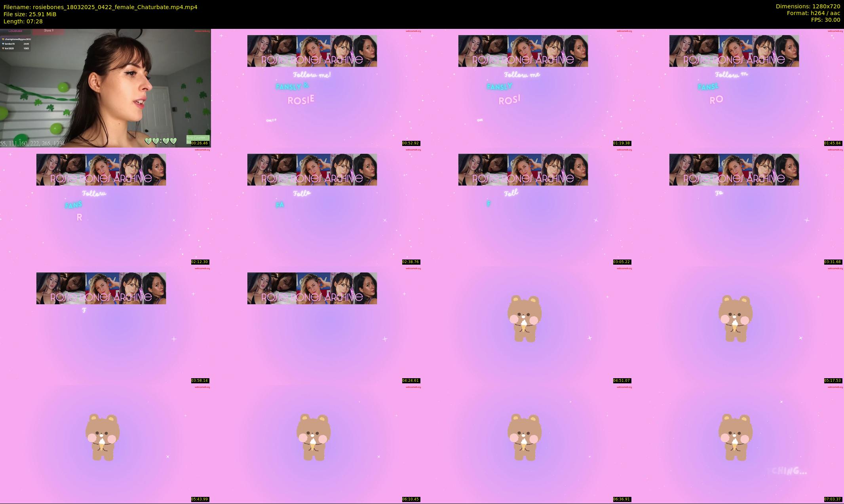844x504 pixels.
Task: Select the 'File size: 25.91 MiB' text
Action: pos(30,14)
